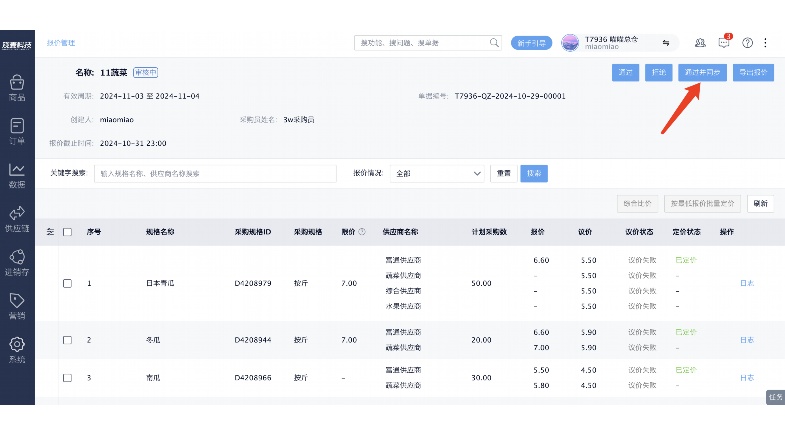Open the 供应链 supply chain sidebar icon

(x=17, y=219)
